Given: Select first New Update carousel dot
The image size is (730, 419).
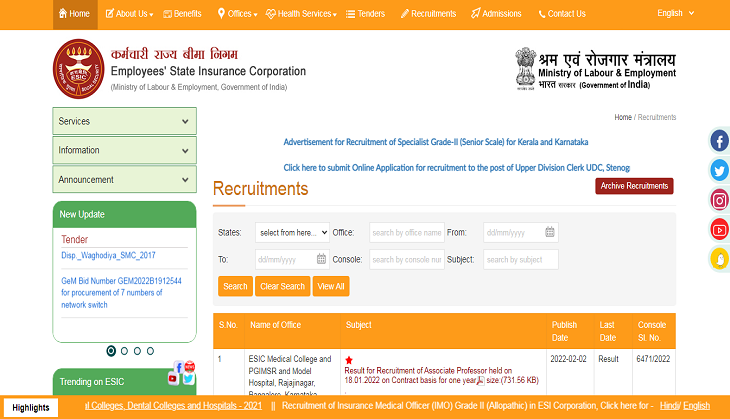Looking at the screenshot, I should (x=111, y=351).
